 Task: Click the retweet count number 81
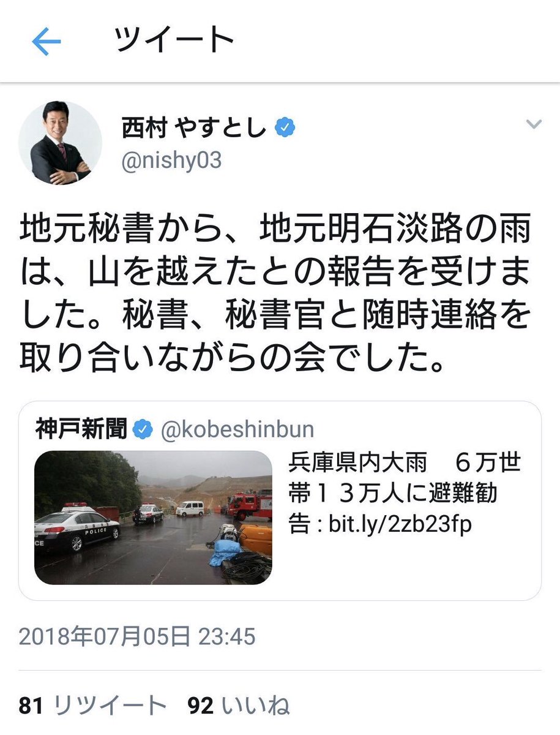[31, 706]
